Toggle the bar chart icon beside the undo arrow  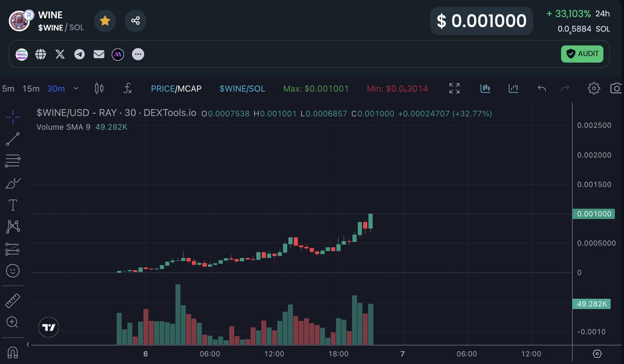click(x=514, y=88)
